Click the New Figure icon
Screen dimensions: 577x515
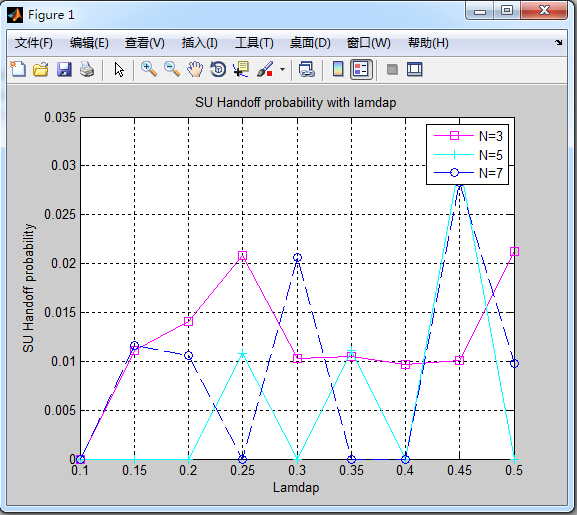[x=18, y=69]
